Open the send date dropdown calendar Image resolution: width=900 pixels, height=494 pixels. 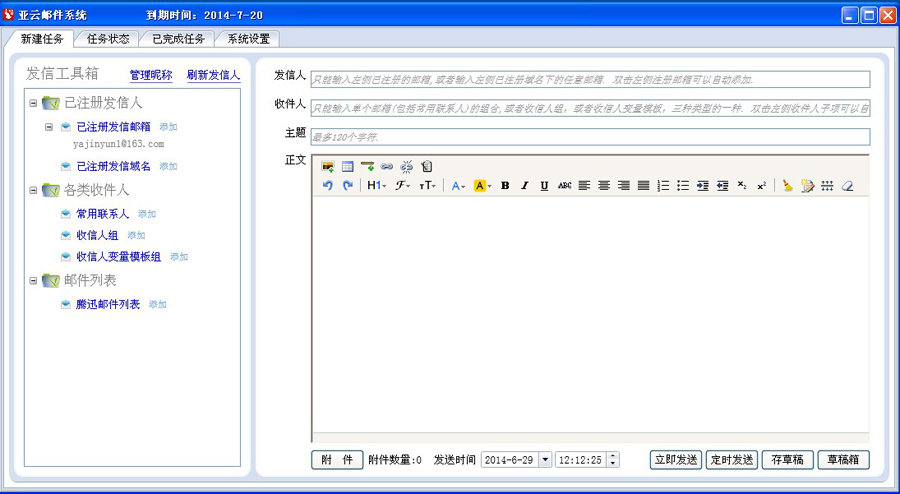(x=545, y=460)
